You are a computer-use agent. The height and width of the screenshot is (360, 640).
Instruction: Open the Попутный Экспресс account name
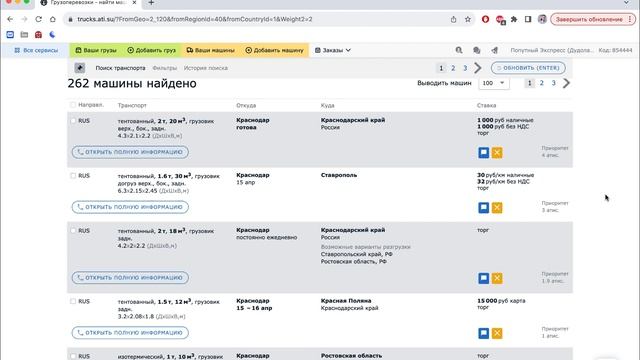[552, 50]
